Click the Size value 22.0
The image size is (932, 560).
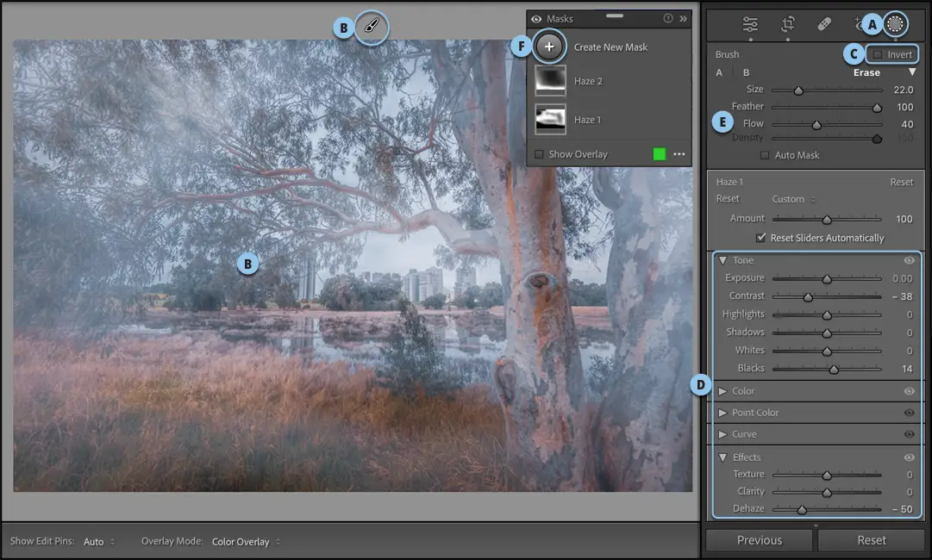[x=903, y=90]
